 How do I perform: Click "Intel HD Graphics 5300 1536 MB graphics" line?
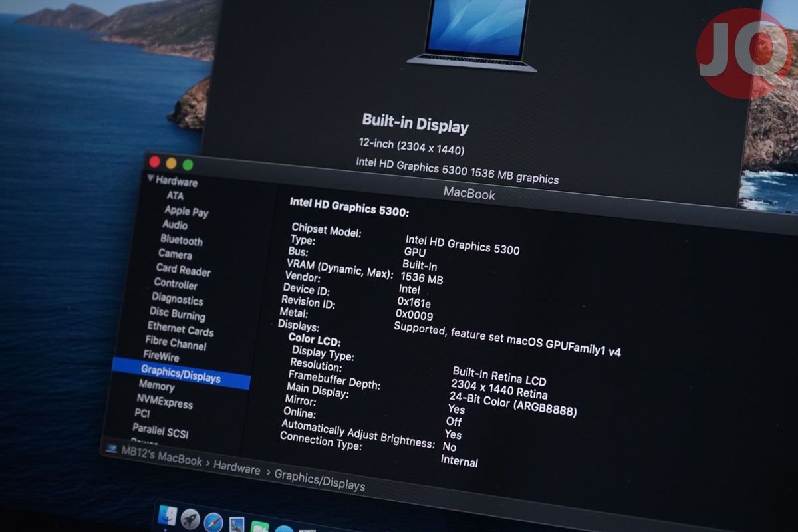click(x=458, y=170)
